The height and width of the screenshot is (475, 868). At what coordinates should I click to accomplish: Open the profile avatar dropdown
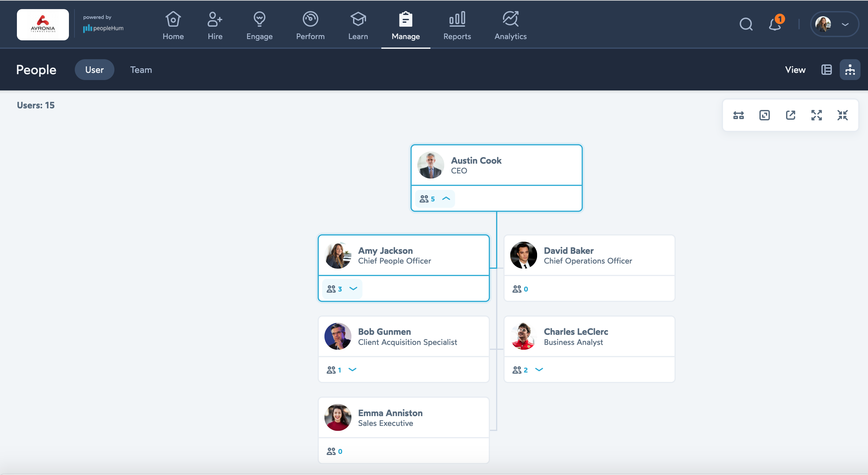[x=834, y=24]
